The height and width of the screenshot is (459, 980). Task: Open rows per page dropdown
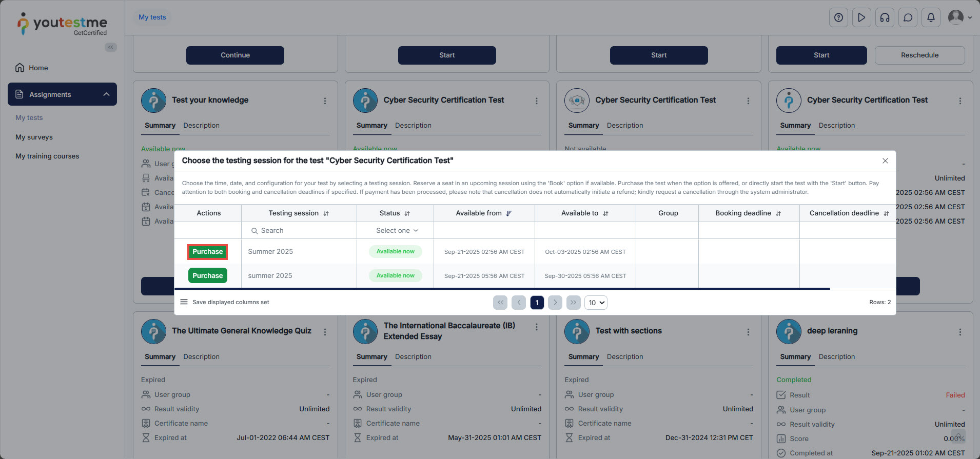[596, 303]
